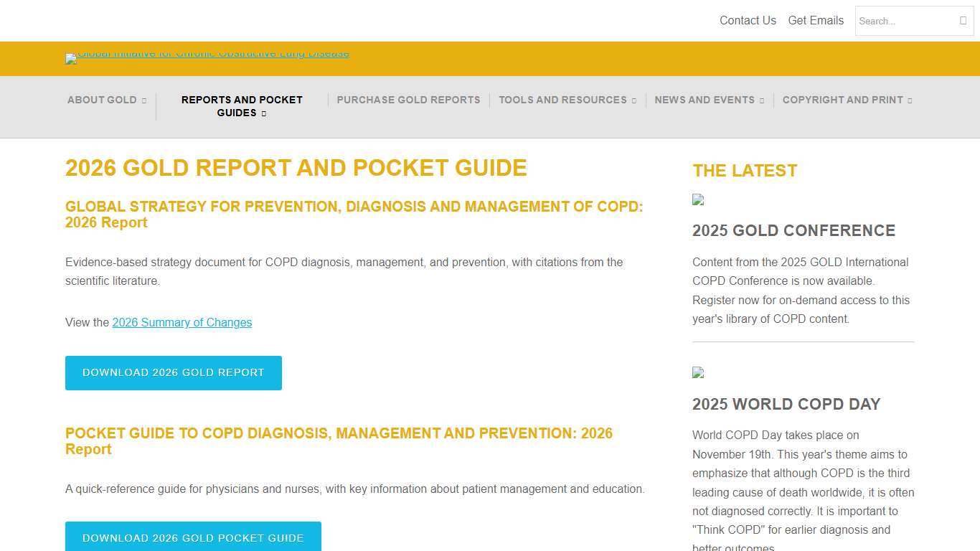Open the Contact Us page

[x=748, y=20]
